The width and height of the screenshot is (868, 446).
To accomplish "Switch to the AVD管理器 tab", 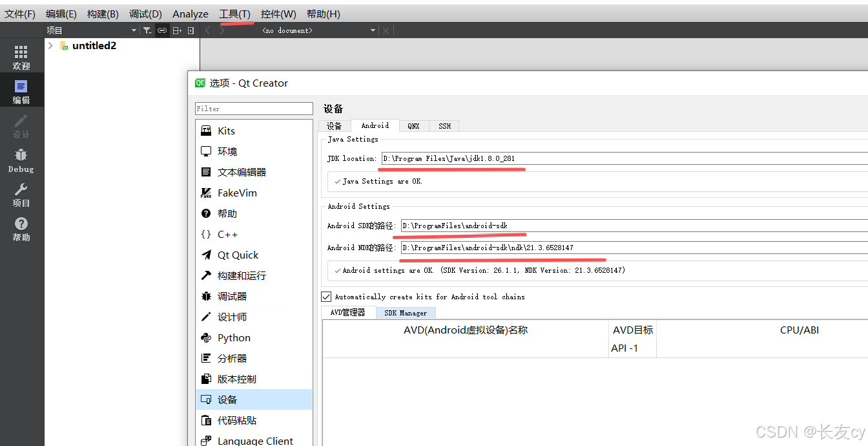I will pyautogui.click(x=348, y=312).
